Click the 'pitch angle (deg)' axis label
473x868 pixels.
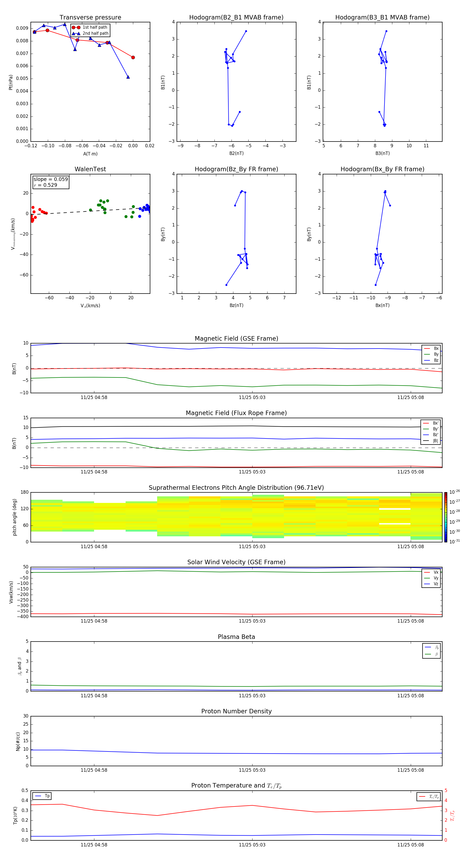[14, 517]
